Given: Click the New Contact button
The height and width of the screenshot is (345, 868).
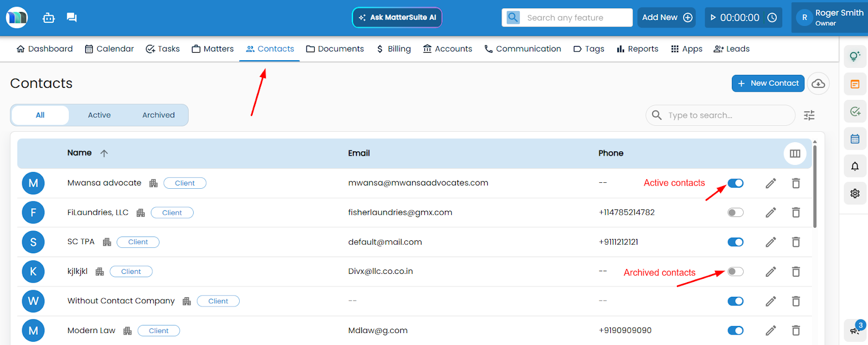Looking at the screenshot, I should click(x=768, y=84).
